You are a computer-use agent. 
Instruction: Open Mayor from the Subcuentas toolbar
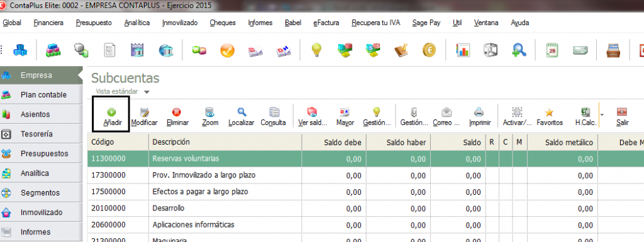[x=345, y=116]
